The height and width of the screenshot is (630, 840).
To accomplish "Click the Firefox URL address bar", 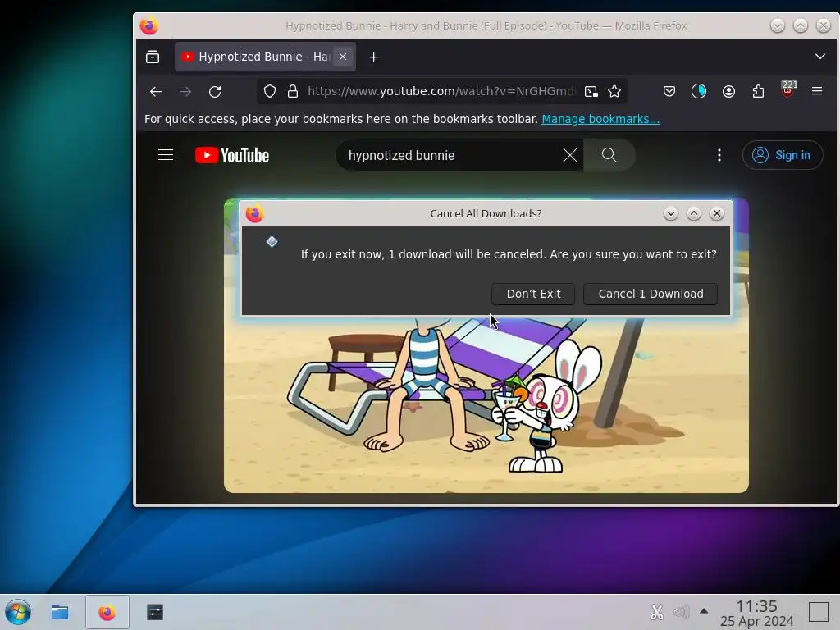I will [x=441, y=92].
